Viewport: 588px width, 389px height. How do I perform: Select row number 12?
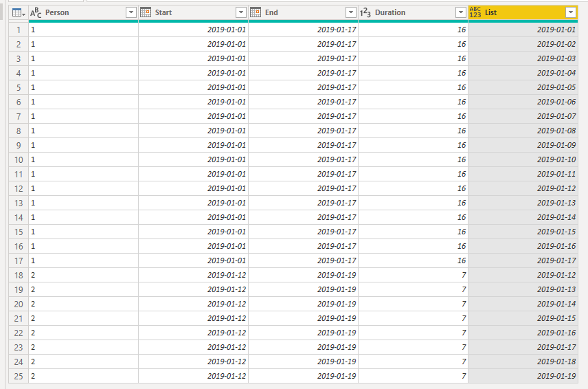19,188
